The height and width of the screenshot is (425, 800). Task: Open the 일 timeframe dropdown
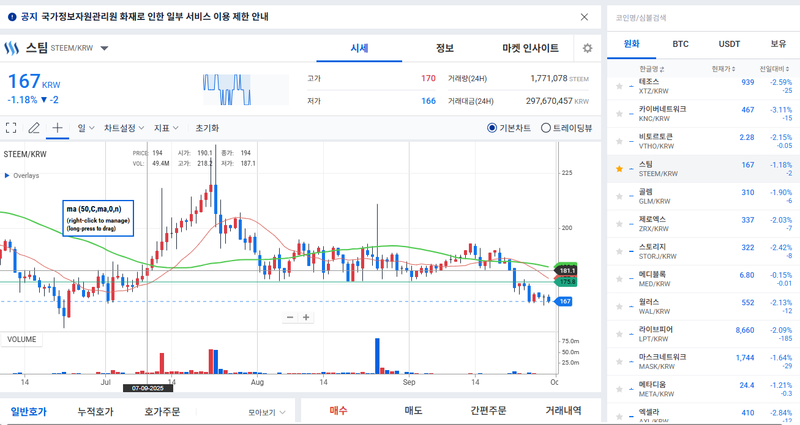84,128
